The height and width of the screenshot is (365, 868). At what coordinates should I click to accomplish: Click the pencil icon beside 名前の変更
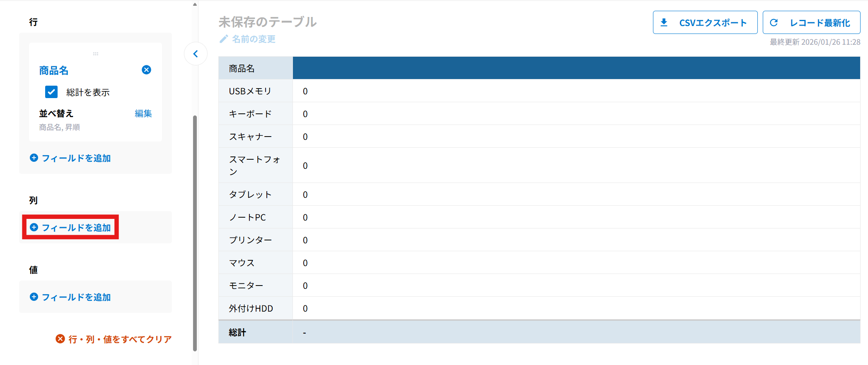[x=224, y=39]
